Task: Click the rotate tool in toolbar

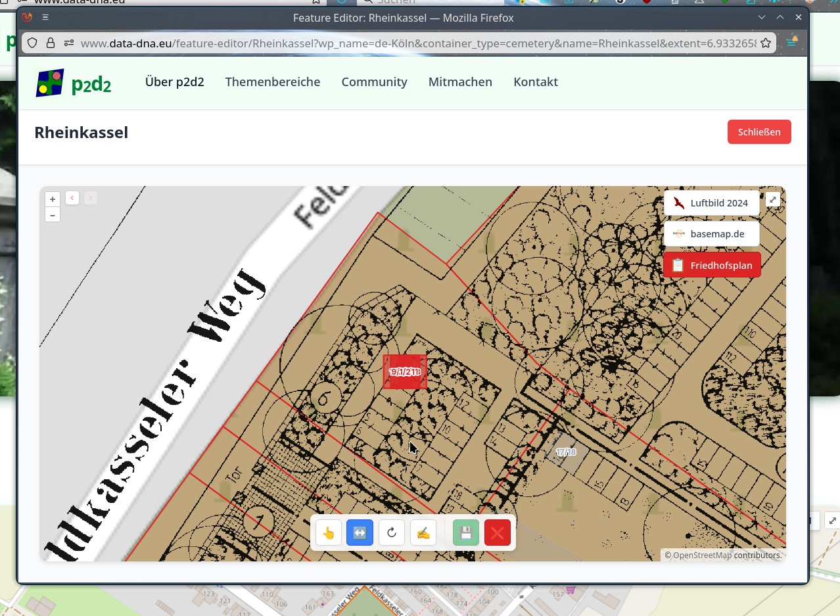Action: (x=392, y=533)
